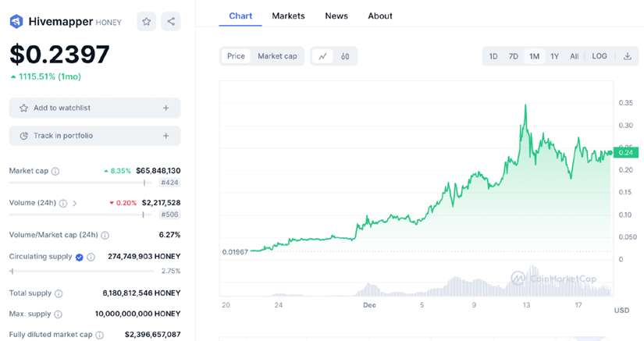Click the download chart icon
This screenshot has width=644, height=341.
coord(627,56)
